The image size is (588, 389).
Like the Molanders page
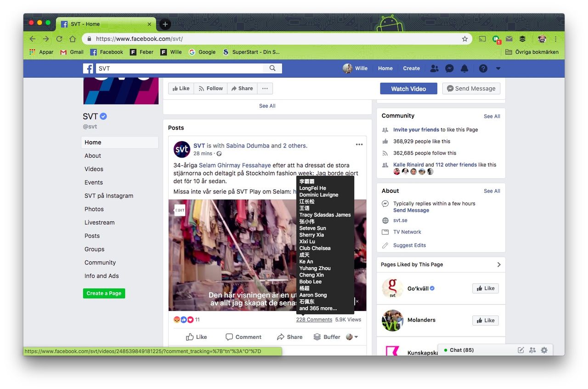coord(486,321)
